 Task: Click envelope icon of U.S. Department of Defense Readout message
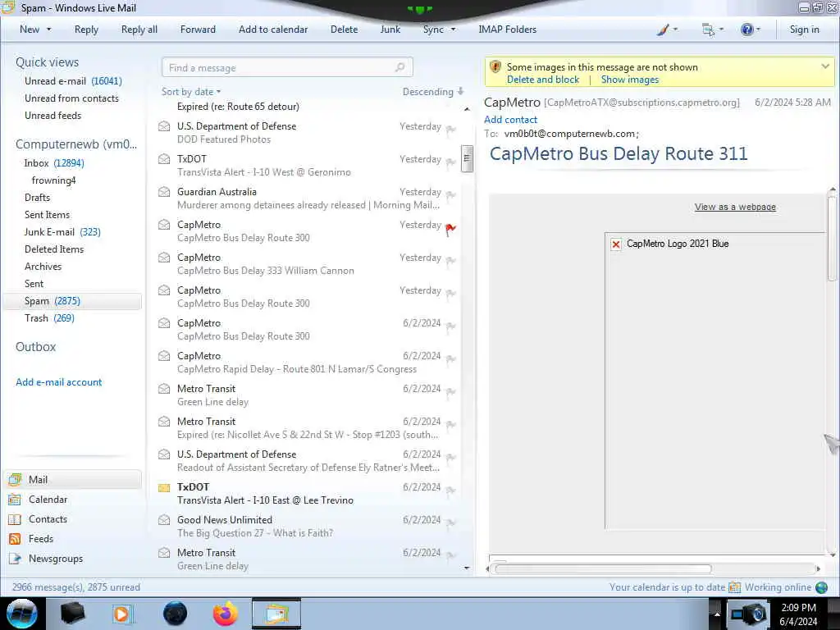click(164, 454)
